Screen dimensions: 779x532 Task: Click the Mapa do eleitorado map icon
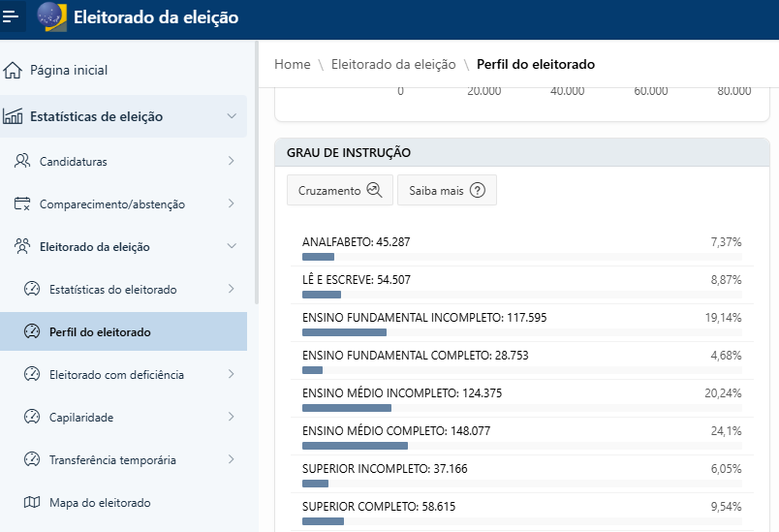pyautogui.click(x=32, y=502)
